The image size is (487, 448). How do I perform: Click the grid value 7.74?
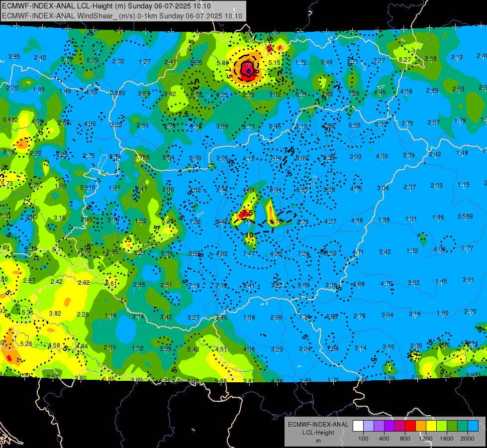coord(276,158)
